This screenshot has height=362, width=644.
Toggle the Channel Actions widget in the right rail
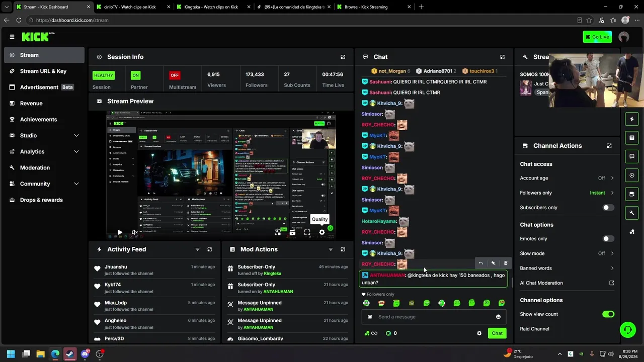(x=632, y=194)
